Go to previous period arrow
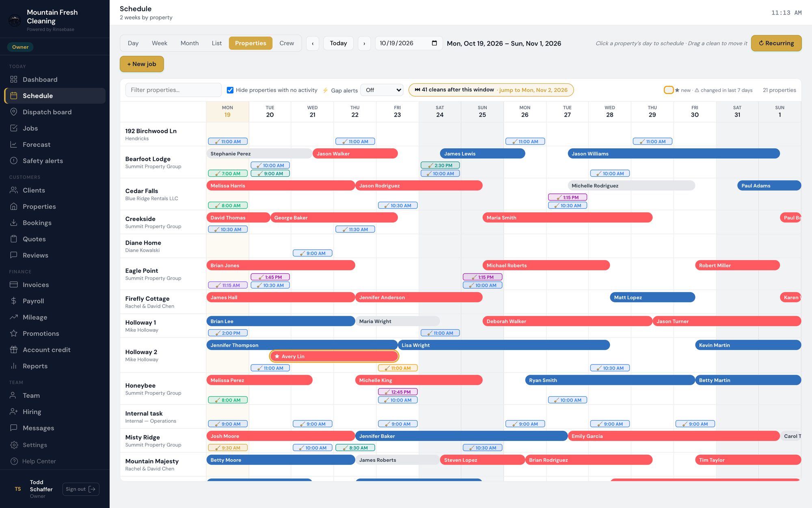812x508 pixels. click(313, 43)
